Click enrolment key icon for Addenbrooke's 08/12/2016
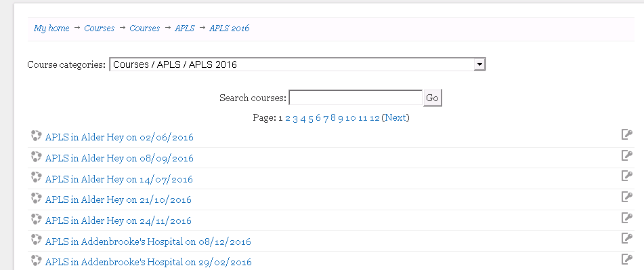 [x=627, y=238]
